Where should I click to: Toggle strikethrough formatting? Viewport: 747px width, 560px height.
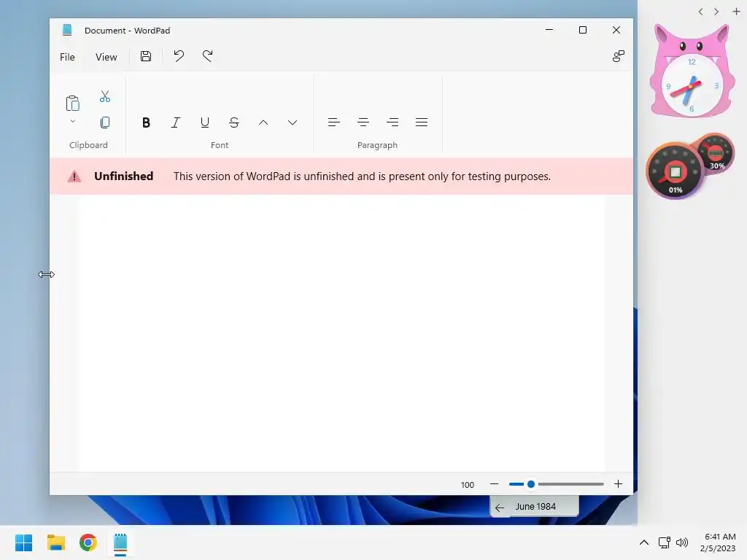[234, 122]
